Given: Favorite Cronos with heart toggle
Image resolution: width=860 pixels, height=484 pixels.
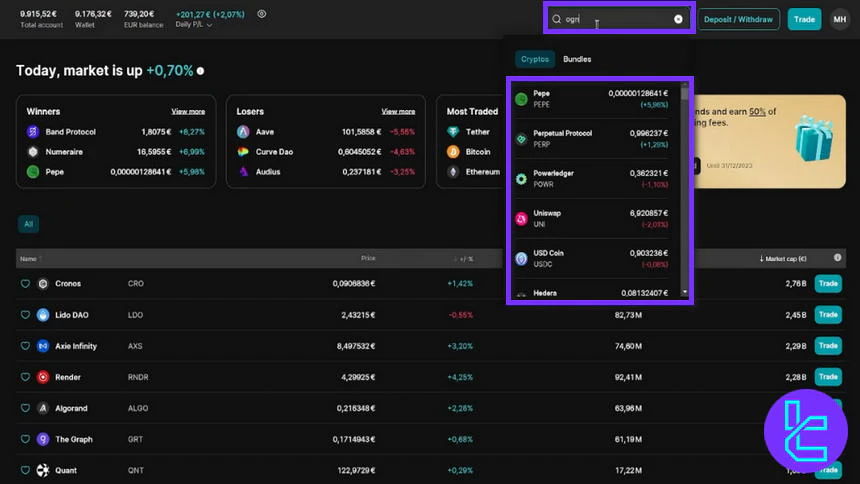Looking at the screenshot, I should tap(25, 284).
